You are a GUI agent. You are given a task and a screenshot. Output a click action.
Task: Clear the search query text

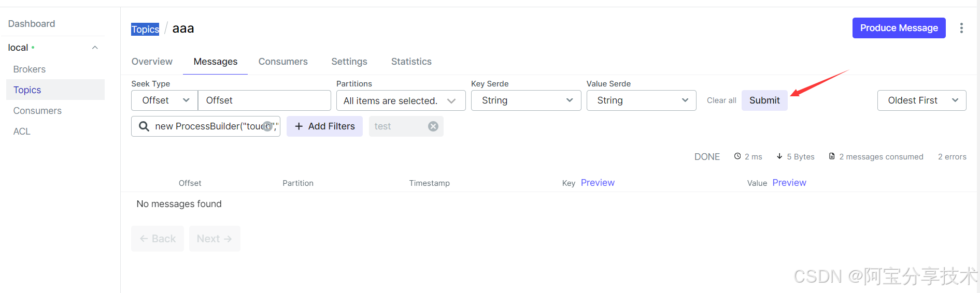[267, 126]
